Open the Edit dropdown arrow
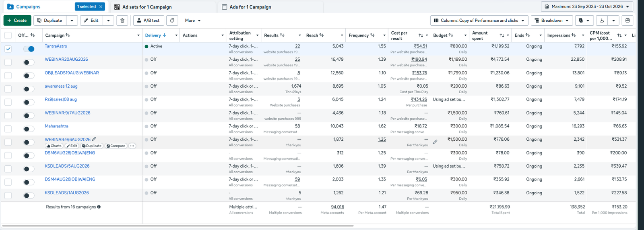Screen dimensions: 644x230 coord(108,21)
